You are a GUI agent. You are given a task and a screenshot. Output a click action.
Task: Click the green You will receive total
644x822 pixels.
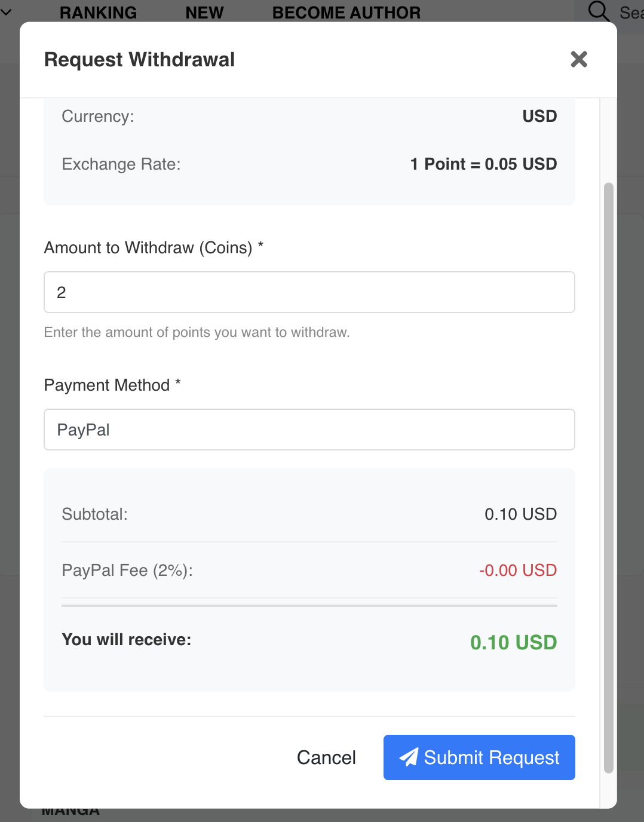(513, 642)
